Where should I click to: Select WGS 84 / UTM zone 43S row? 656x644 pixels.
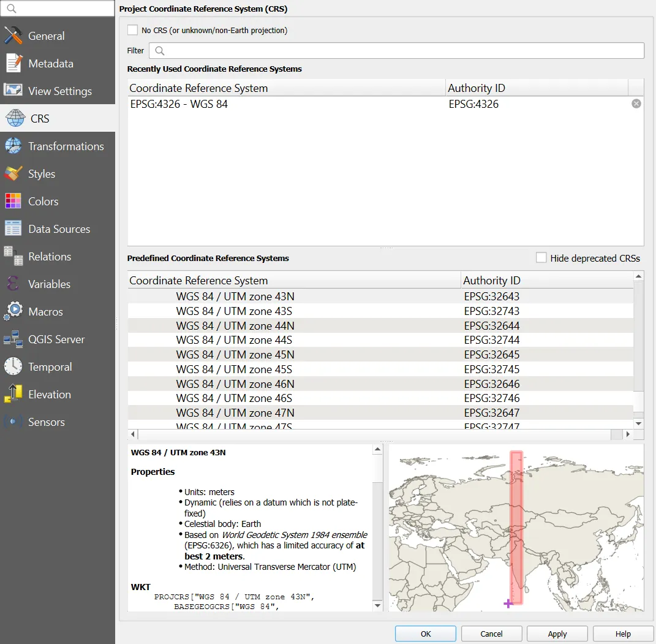point(380,311)
